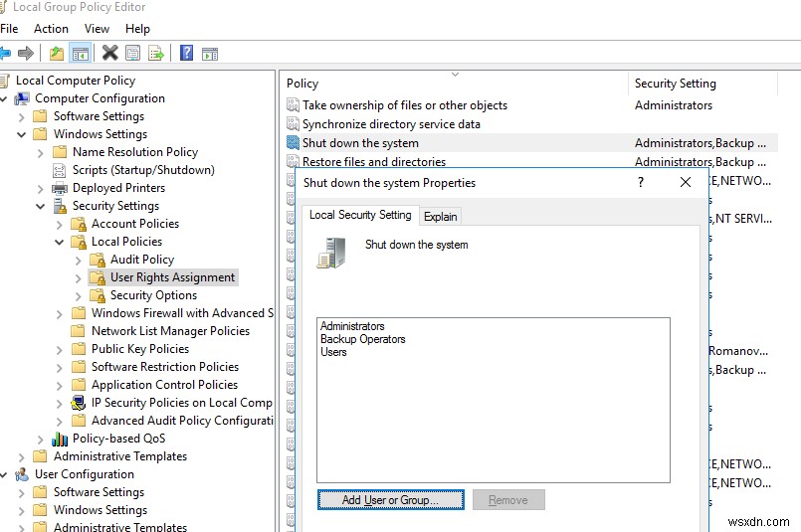Click the Security Settings lock icon
This screenshot has width=801, height=532.
pyautogui.click(x=60, y=206)
